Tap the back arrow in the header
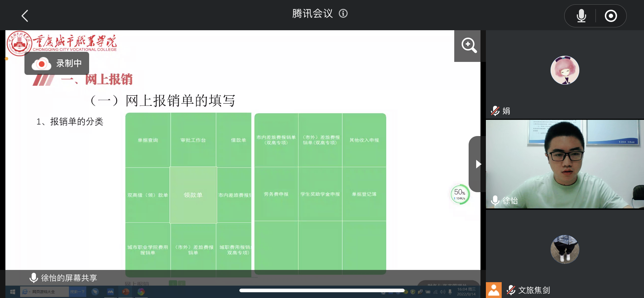Viewport: 644px width, 298px height. click(25, 16)
